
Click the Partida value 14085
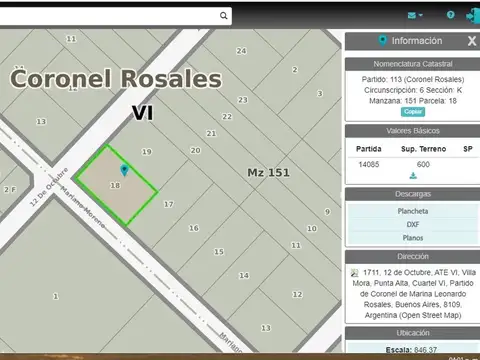click(x=369, y=164)
